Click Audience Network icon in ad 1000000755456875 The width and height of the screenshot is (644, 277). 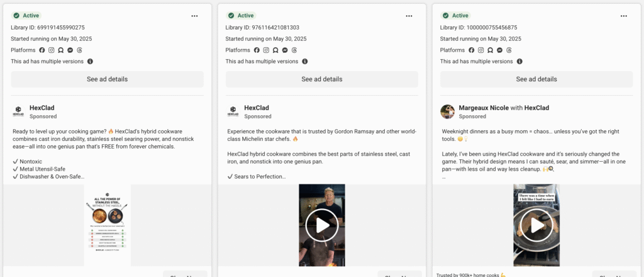pyautogui.click(x=490, y=50)
